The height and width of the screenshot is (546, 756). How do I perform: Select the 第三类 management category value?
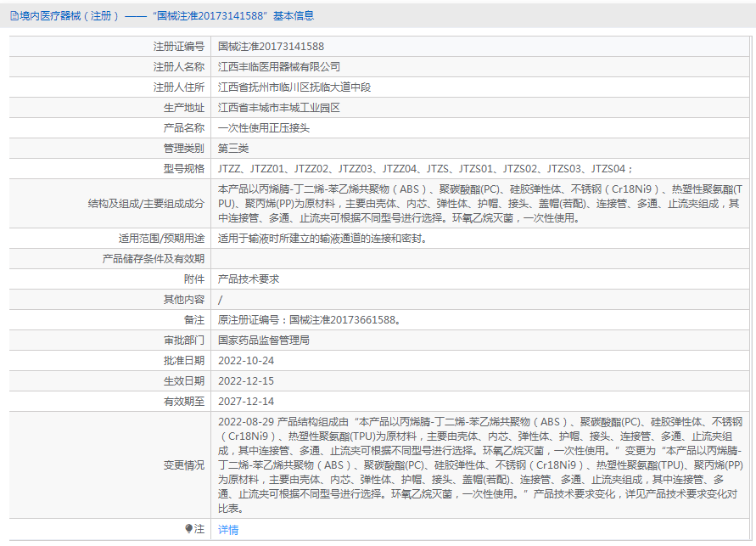[233, 149]
